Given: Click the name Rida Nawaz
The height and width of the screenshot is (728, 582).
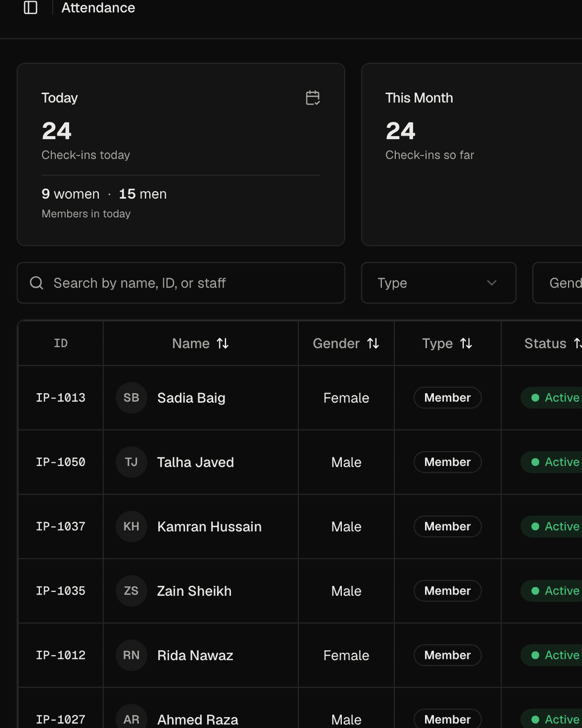Looking at the screenshot, I should pyautogui.click(x=195, y=655).
